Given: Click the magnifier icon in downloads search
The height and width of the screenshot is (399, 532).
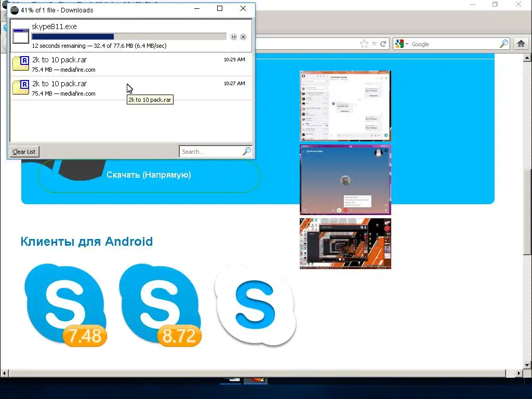Looking at the screenshot, I should [247, 151].
